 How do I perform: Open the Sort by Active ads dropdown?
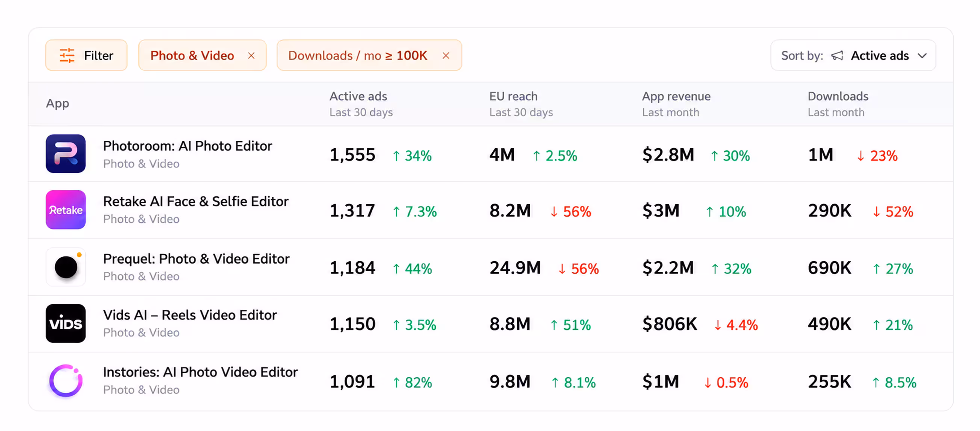pyautogui.click(x=853, y=56)
